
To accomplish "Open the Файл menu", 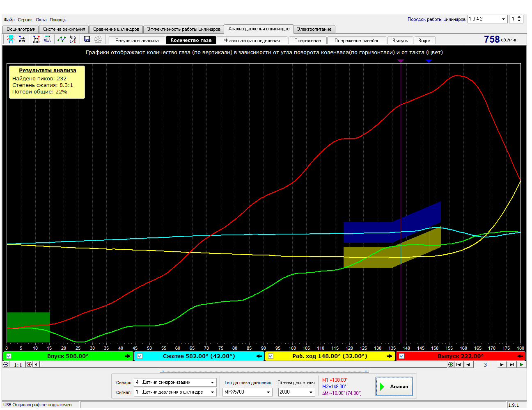I will tap(9, 20).
